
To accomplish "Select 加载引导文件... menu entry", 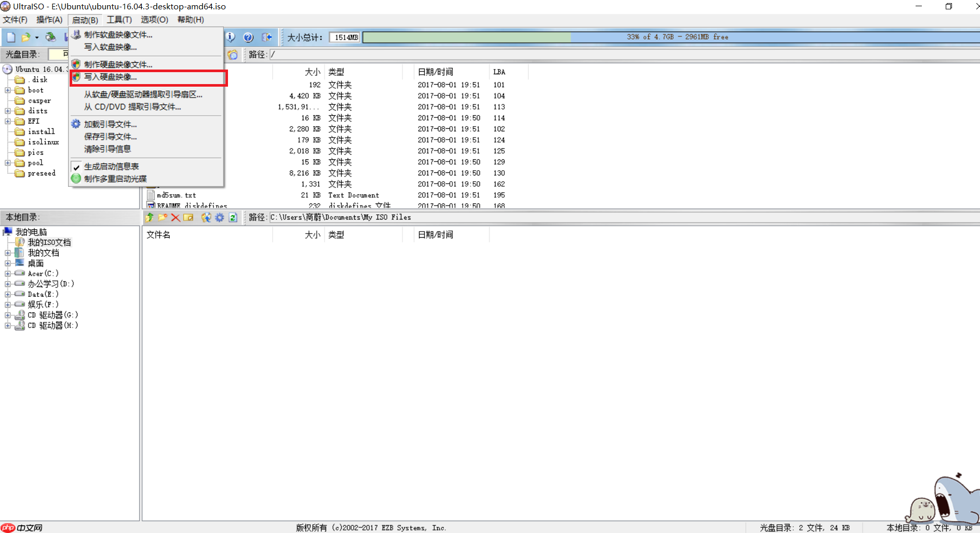I will pos(146,125).
